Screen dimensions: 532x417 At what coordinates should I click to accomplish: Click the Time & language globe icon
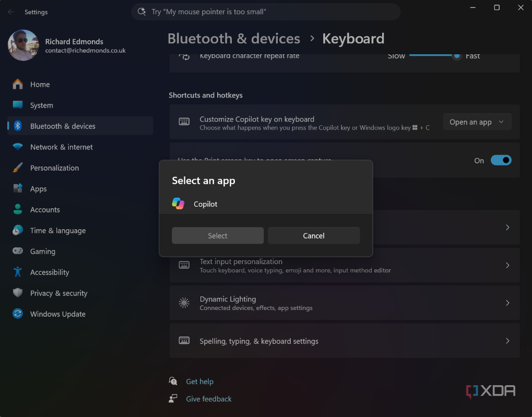18,230
